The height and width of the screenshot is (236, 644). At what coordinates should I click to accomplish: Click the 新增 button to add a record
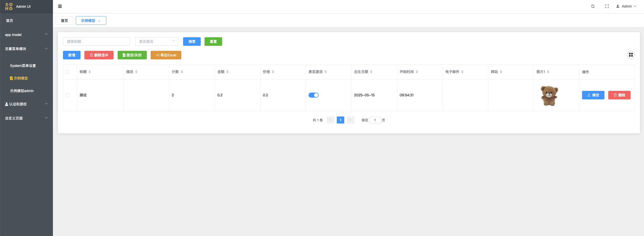pyautogui.click(x=72, y=55)
